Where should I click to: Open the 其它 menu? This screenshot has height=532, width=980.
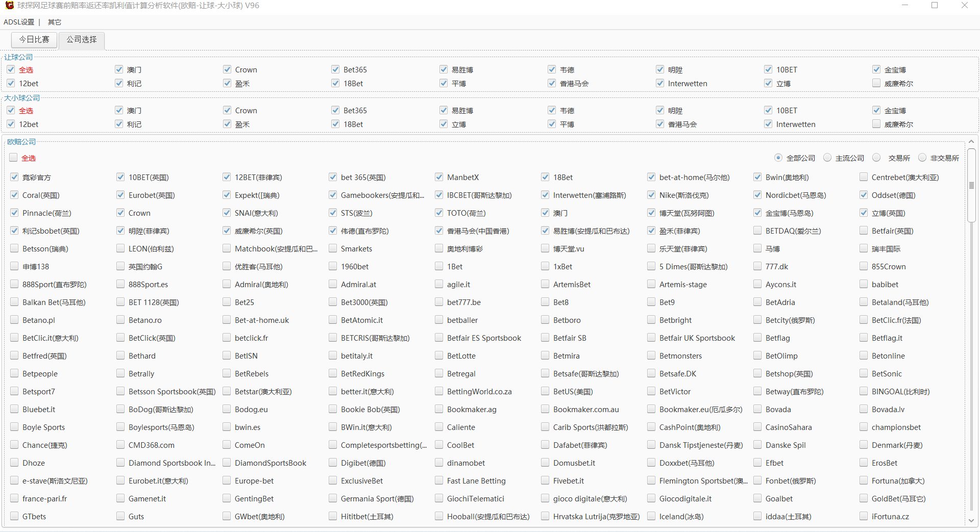[x=54, y=22]
